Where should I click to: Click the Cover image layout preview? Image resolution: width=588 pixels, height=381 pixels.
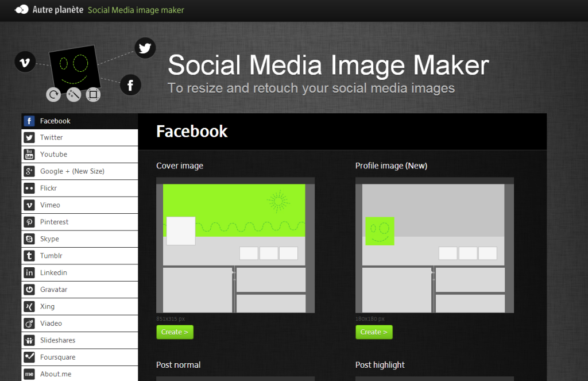click(x=235, y=245)
